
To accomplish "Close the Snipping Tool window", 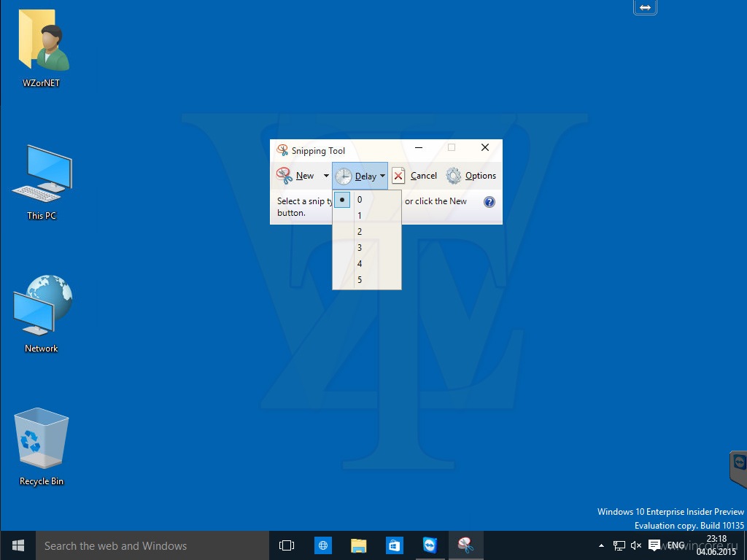I will (x=485, y=147).
